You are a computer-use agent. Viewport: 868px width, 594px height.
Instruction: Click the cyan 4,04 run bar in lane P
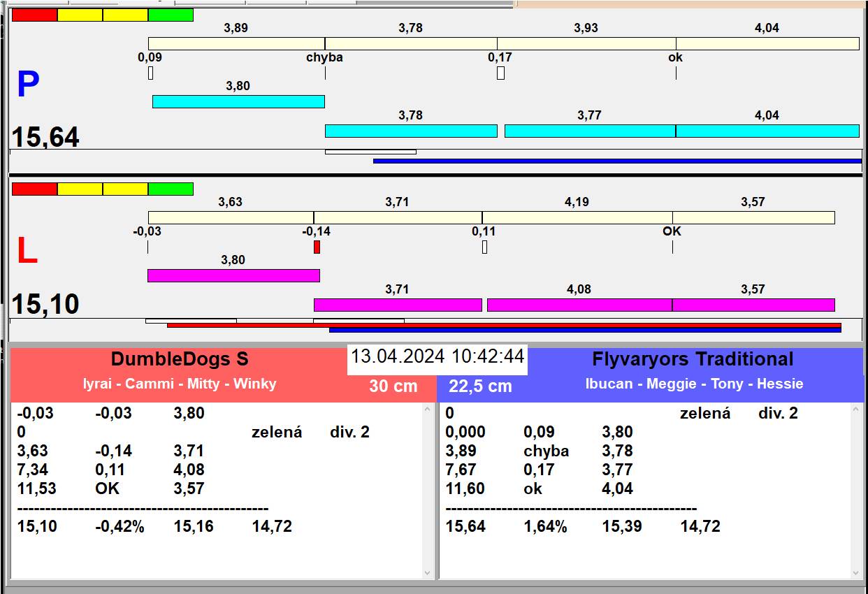pos(767,131)
